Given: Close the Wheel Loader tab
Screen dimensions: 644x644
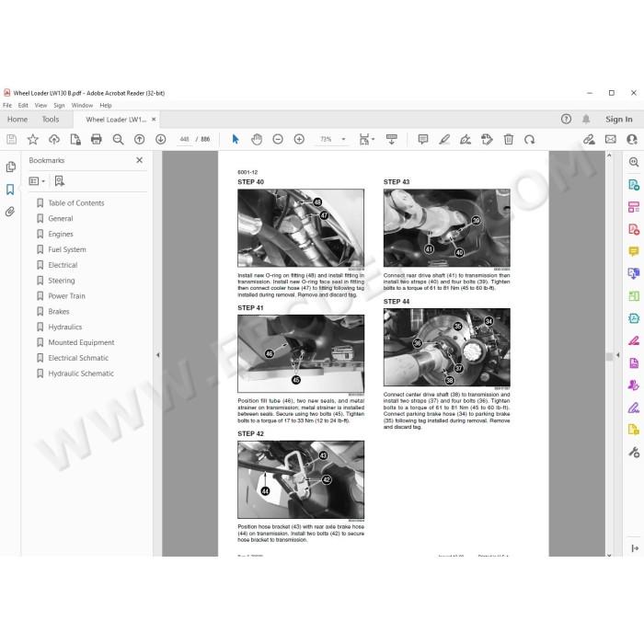Looking at the screenshot, I should tap(154, 120).
